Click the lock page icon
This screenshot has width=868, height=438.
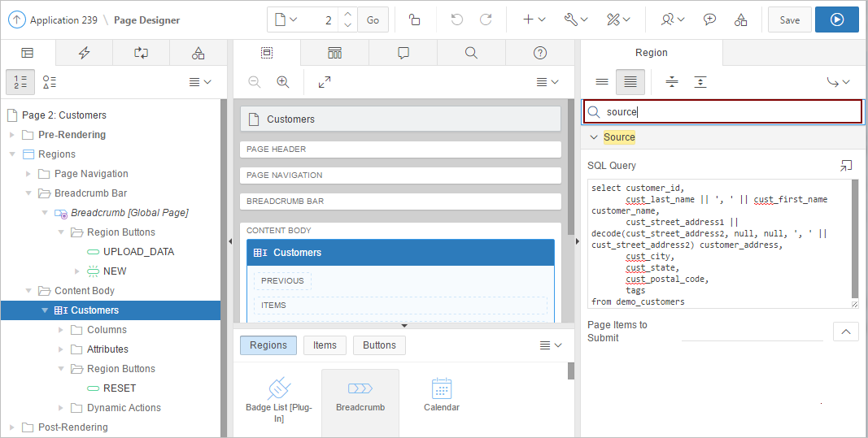pos(415,20)
